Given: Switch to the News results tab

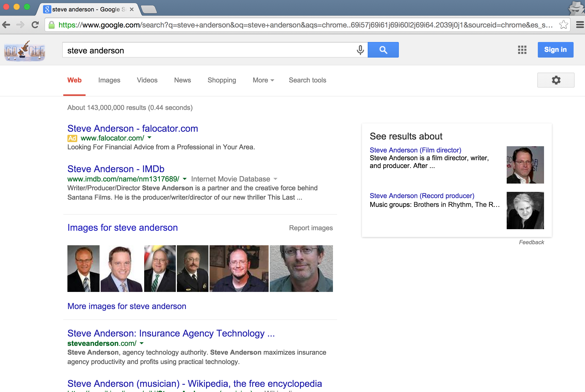Looking at the screenshot, I should click(x=182, y=80).
